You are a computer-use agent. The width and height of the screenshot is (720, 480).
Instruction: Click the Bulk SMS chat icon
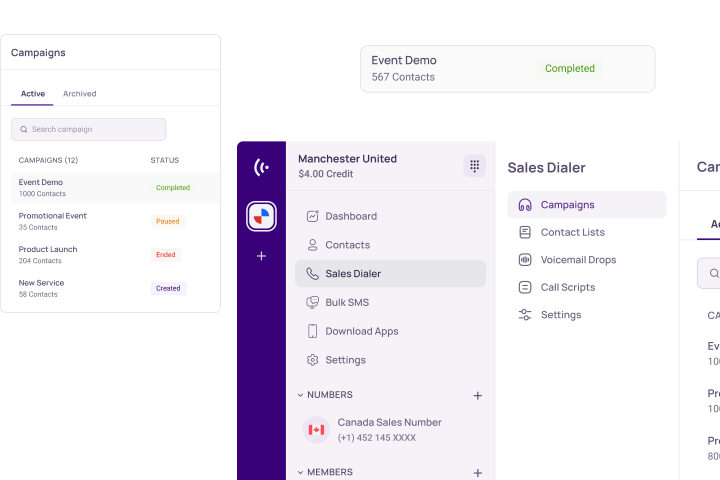point(312,302)
